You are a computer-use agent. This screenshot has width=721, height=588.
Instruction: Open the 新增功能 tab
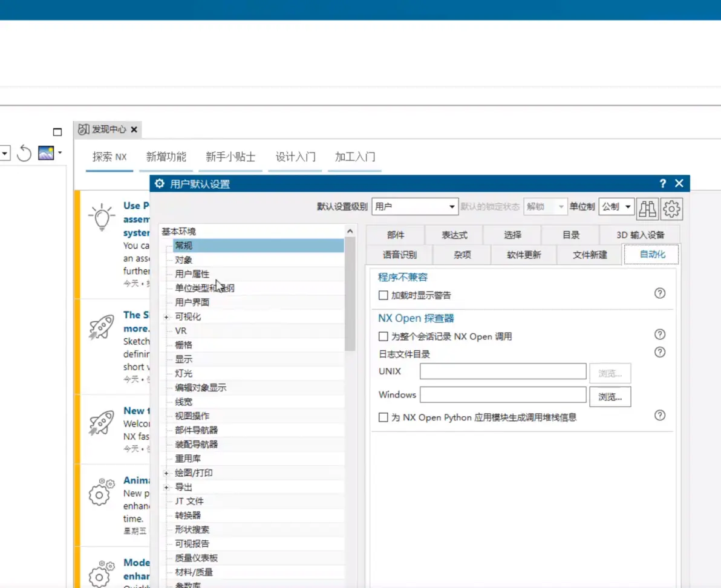point(166,157)
